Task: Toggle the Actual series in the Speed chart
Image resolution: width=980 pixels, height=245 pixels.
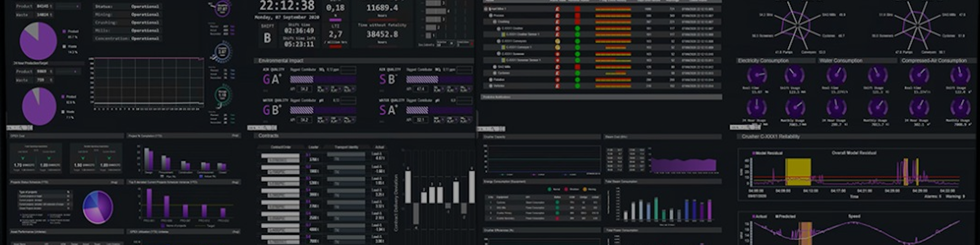Action: tap(759, 216)
